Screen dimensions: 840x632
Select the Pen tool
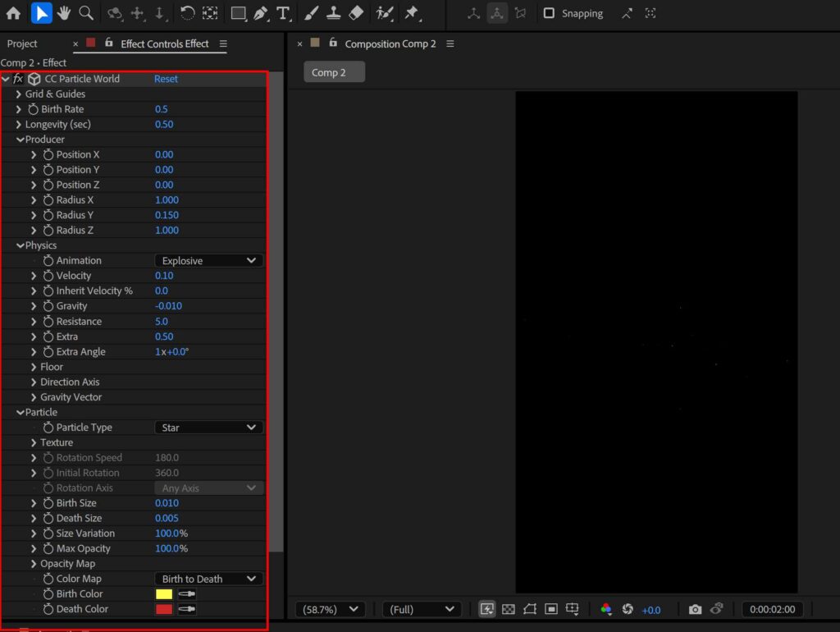coord(261,13)
